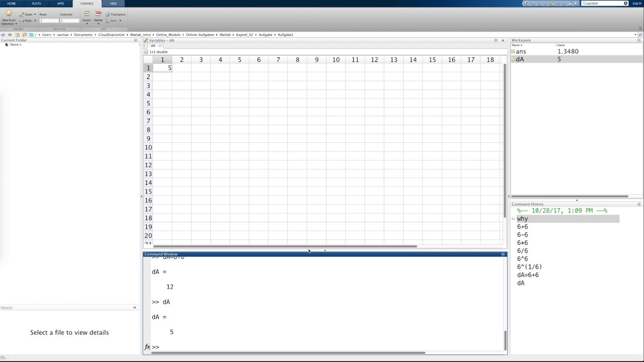Viewport: 644px width, 362px height.
Task: Open the Print dropdown in ribbon
Action: (x=28, y=21)
